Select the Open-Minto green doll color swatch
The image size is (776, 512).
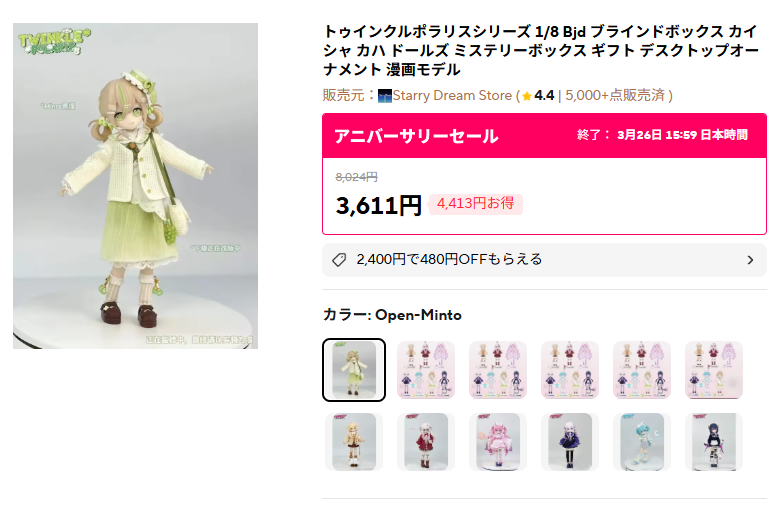coord(354,370)
